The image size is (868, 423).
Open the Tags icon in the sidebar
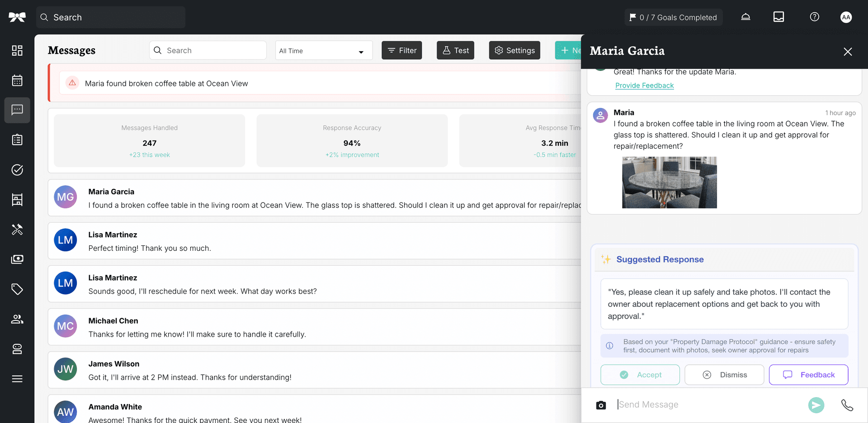pyautogui.click(x=17, y=289)
